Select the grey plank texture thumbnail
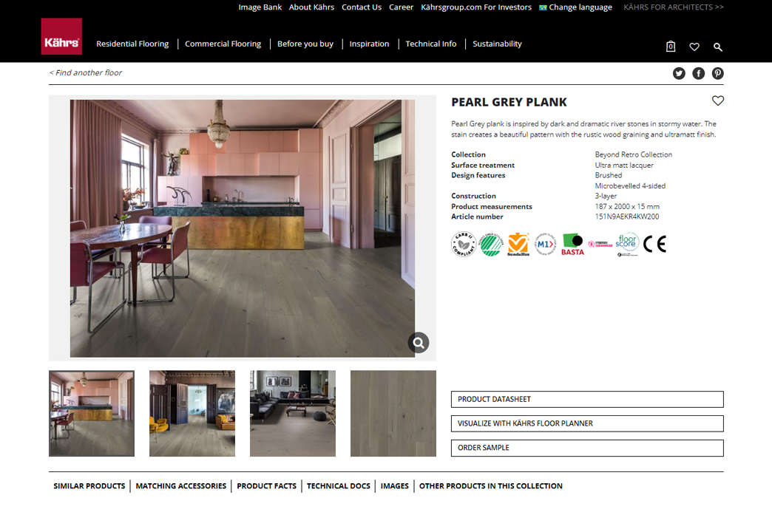 click(393, 413)
